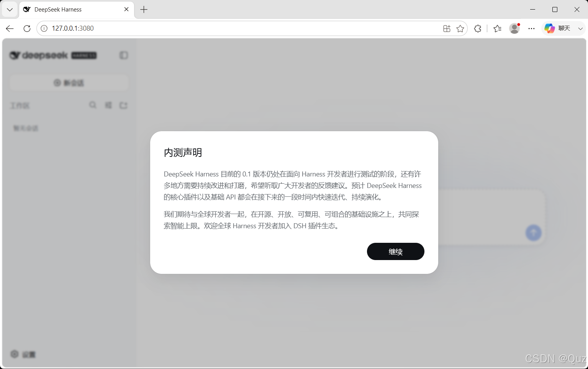Send message with the blue arrow button

pyautogui.click(x=533, y=233)
